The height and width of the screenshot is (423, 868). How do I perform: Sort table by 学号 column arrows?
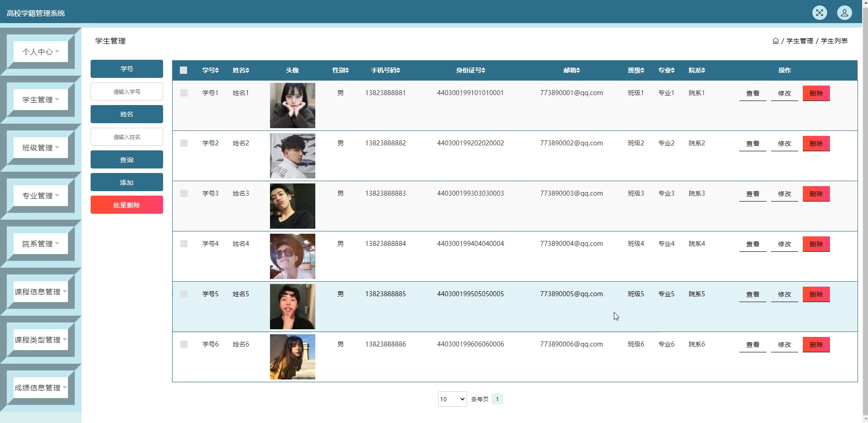217,70
